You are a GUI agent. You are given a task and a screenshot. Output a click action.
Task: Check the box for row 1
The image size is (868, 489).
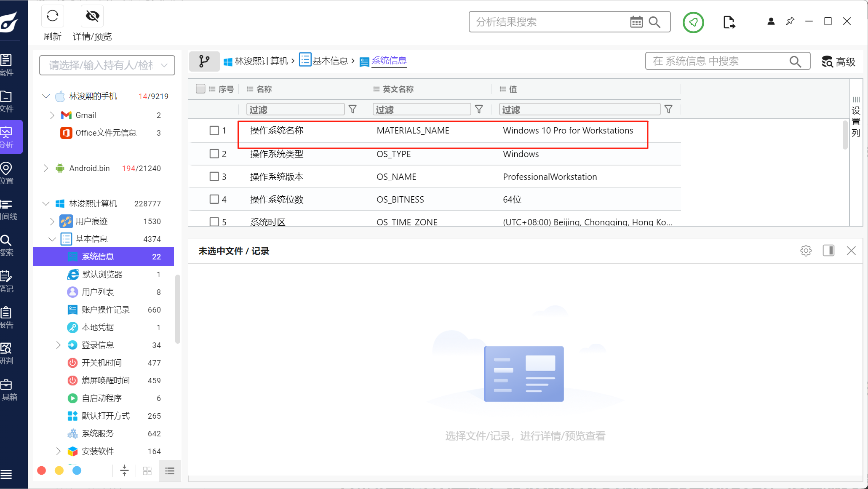click(x=214, y=131)
